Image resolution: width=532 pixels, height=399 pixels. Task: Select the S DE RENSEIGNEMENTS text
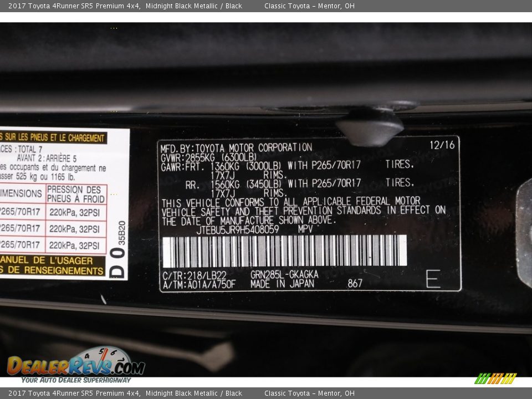tap(52, 270)
